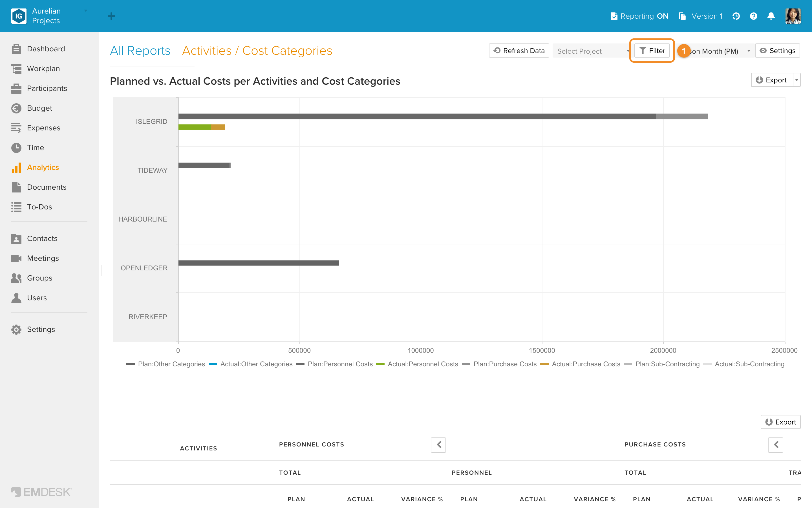
Task: Open the help question mark icon
Action: [754, 16]
